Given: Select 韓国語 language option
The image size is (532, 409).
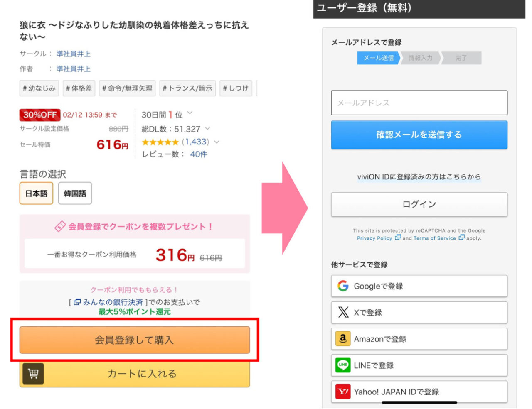Looking at the screenshot, I should [75, 193].
